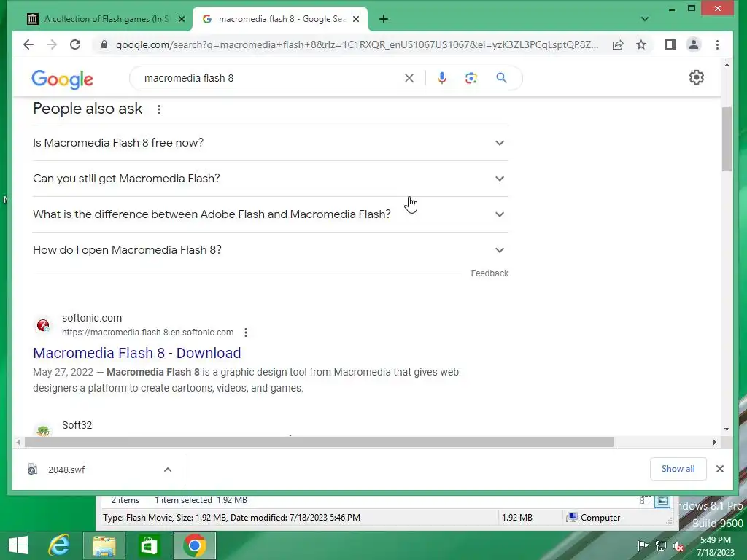
Task: Close the Flash games collection tab
Action: (x=182, y=19)
